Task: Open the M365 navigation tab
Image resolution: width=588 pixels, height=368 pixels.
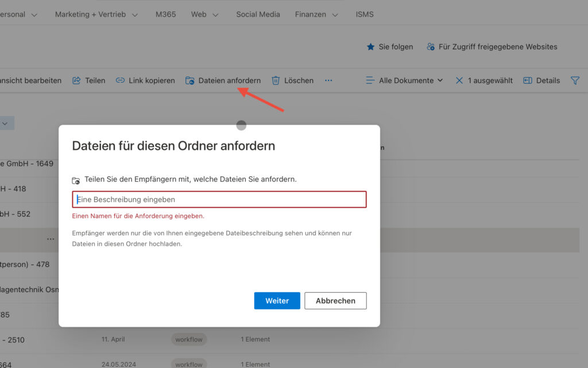Action: coord(166,14)
